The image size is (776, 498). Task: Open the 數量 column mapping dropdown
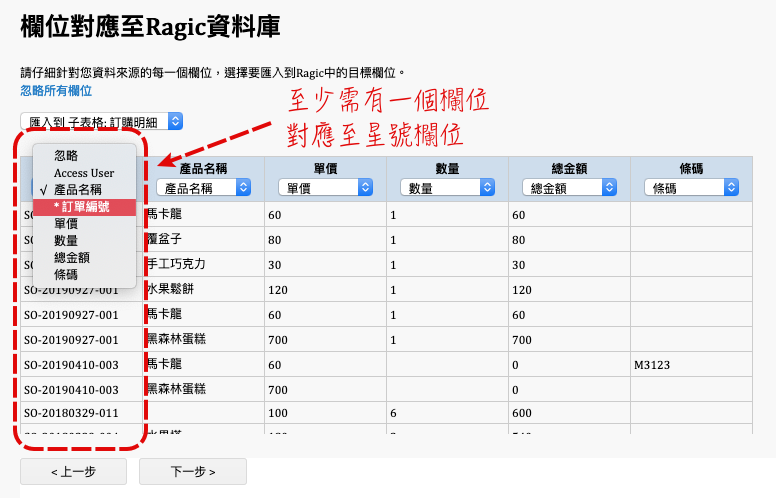(x=447, y=188)
